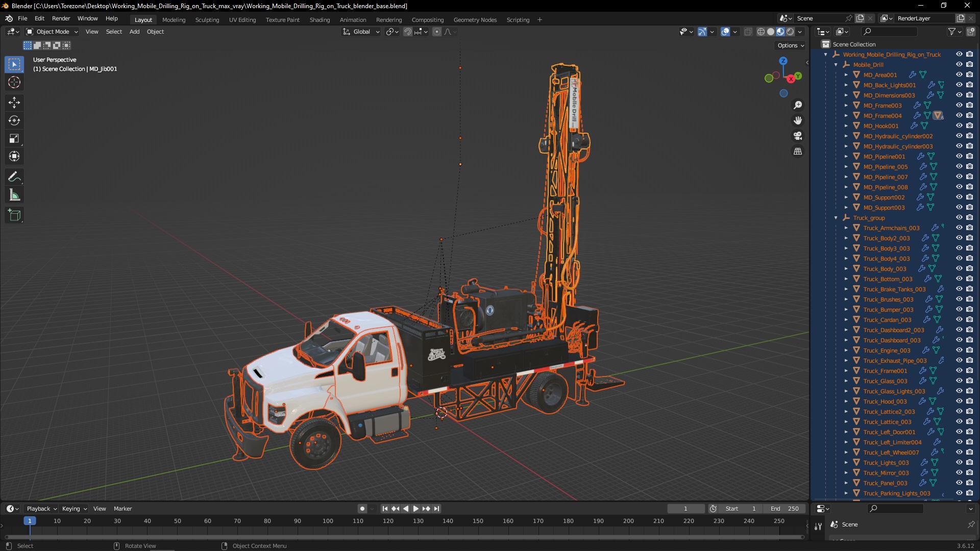Switch to the Shading workspace tab

(x=320, y=20)
